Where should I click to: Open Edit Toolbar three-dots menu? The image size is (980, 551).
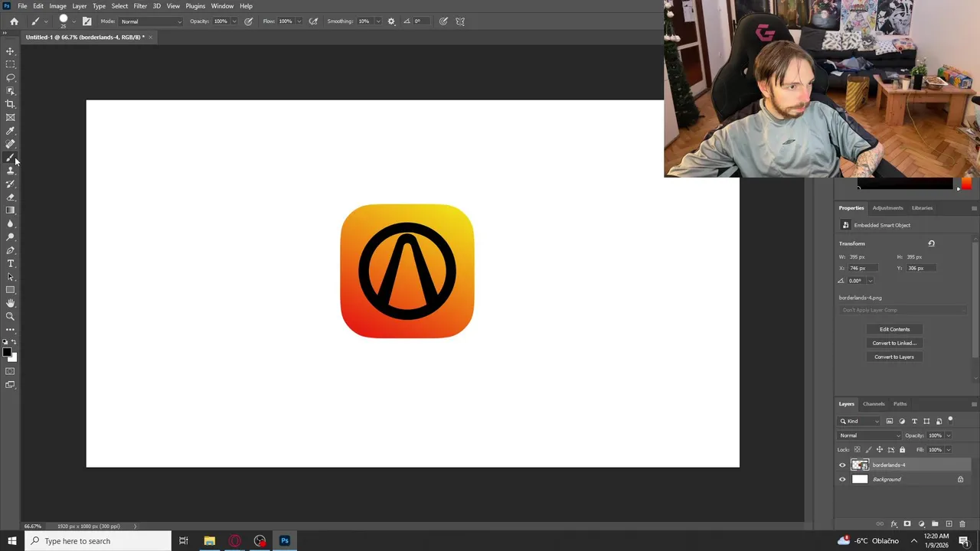tap(11, 329)
